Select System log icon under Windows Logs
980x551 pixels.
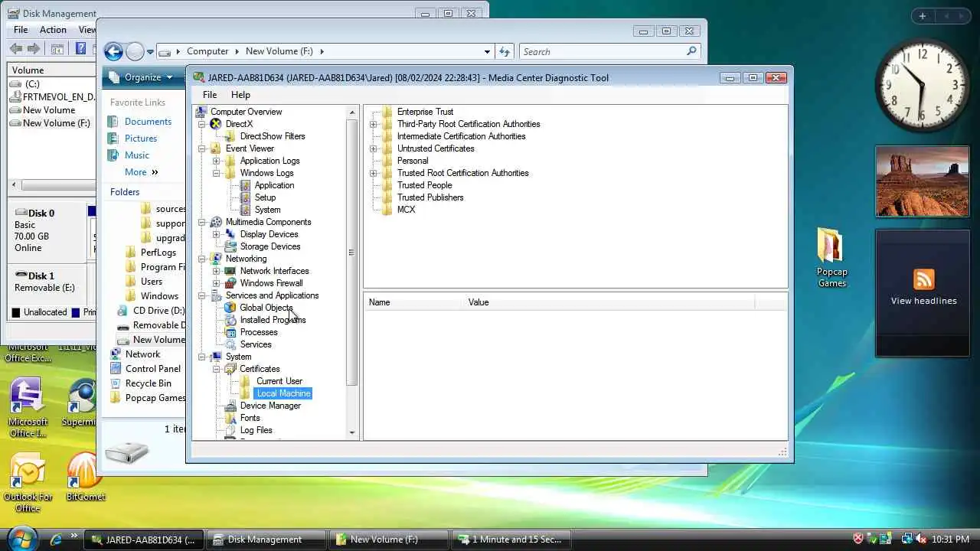245,210
